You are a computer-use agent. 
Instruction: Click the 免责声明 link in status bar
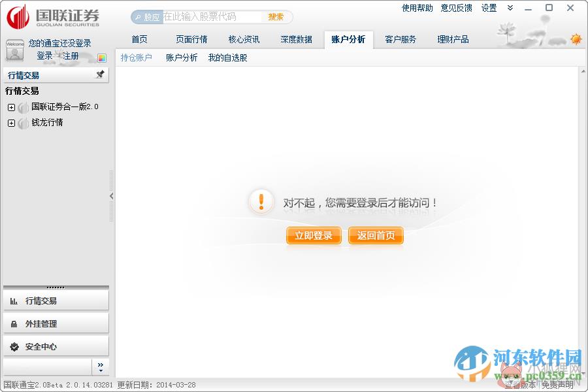click(x=558, y=385)
